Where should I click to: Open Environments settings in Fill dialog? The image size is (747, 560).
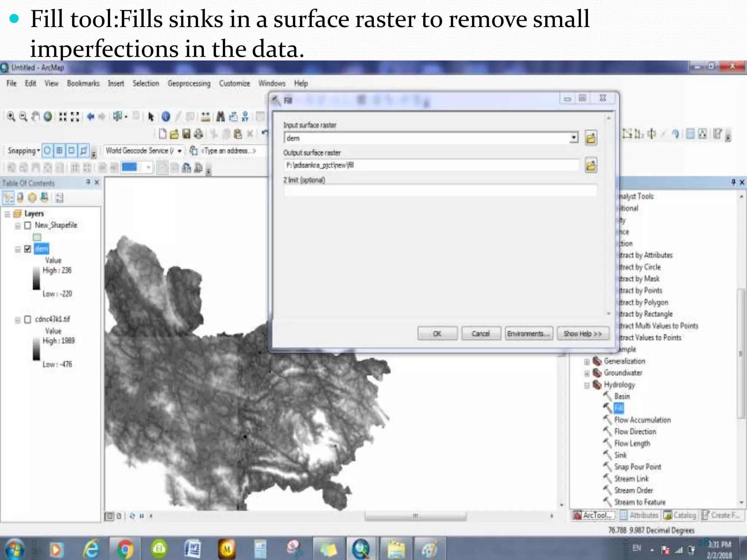click(529, 334)
